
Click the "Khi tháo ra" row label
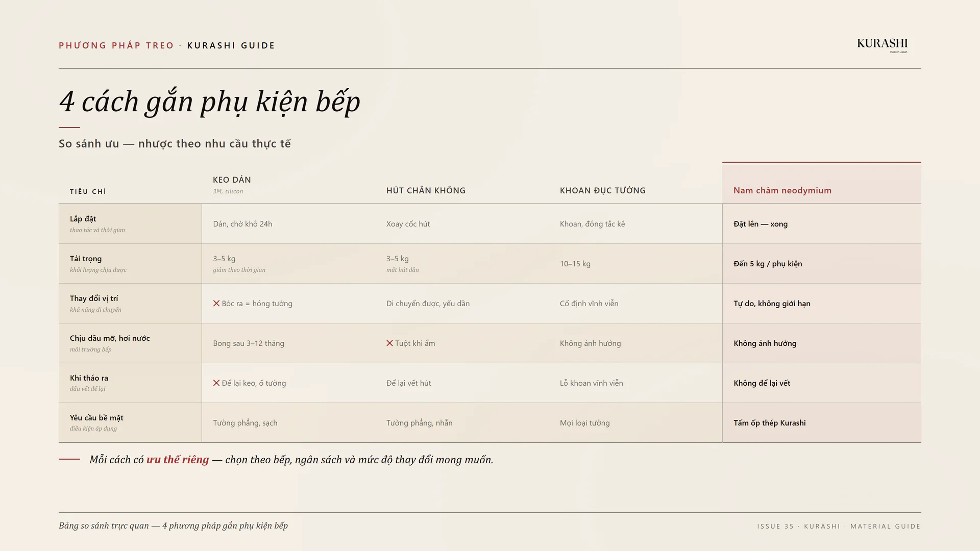[89, 378]
